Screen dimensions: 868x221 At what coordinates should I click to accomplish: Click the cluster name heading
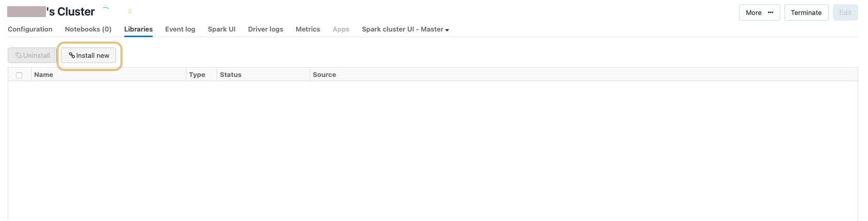tap(51, 11)
